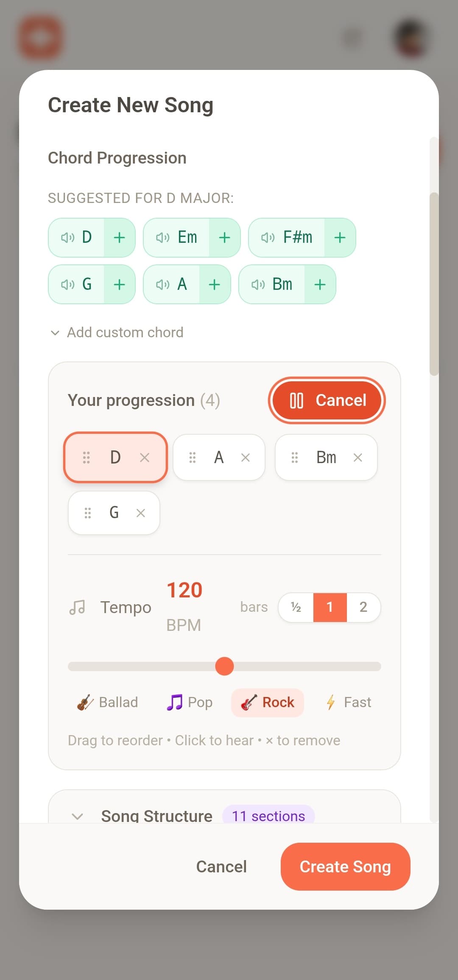Remove the A chord from the progression
Screen dimensions: 458x980
click(x=245, y=458)
